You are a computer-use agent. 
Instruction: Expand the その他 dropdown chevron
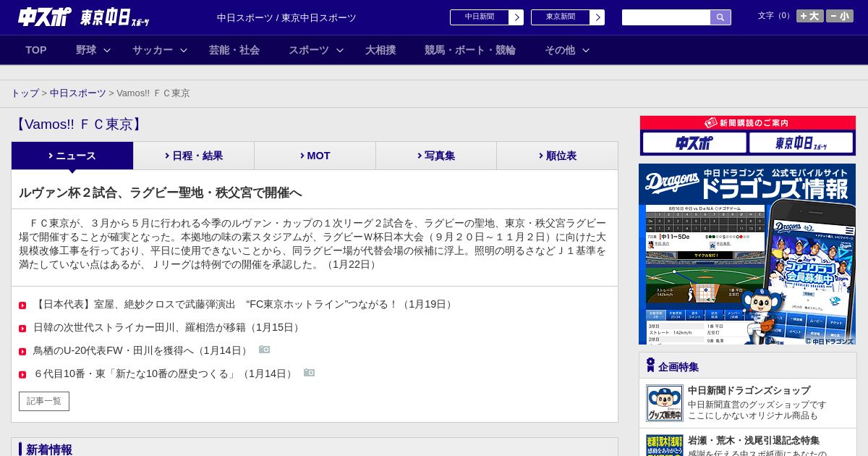pos(586,50)
